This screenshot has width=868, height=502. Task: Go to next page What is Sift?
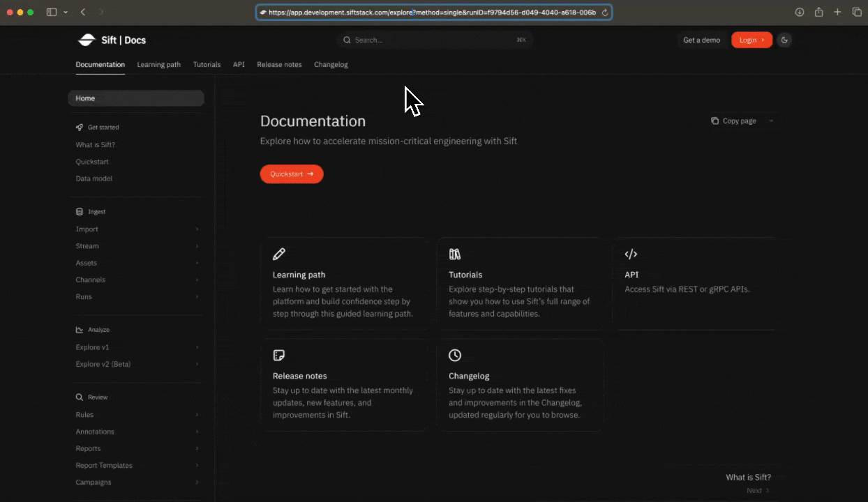pyautogui.click(x=748, y=483)
